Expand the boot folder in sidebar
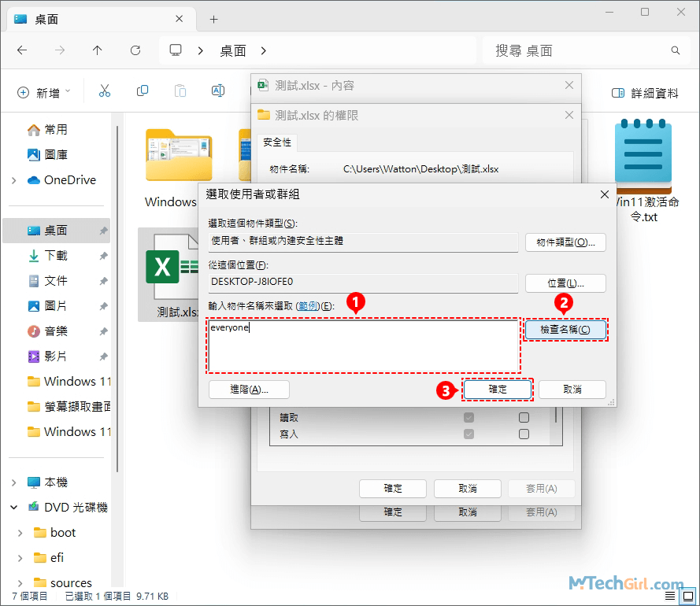The width and height of the screenshot is (700, 606). [20, 533]
